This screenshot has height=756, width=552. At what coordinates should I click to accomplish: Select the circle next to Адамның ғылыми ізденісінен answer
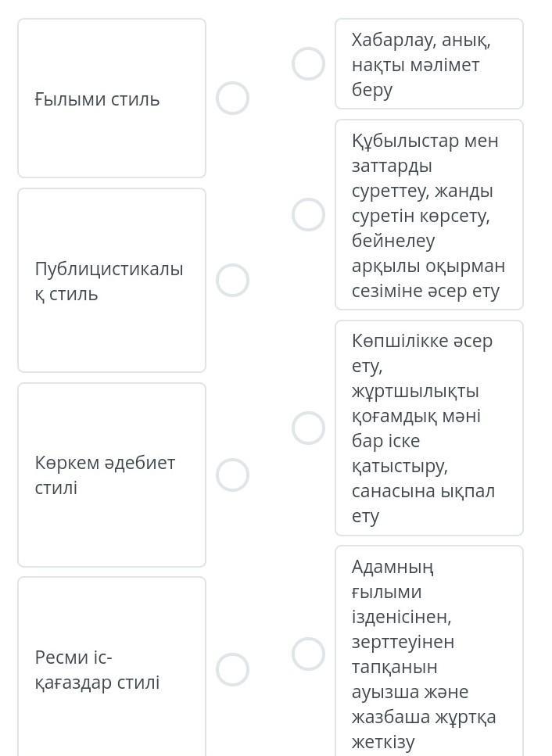coord(308,654)
